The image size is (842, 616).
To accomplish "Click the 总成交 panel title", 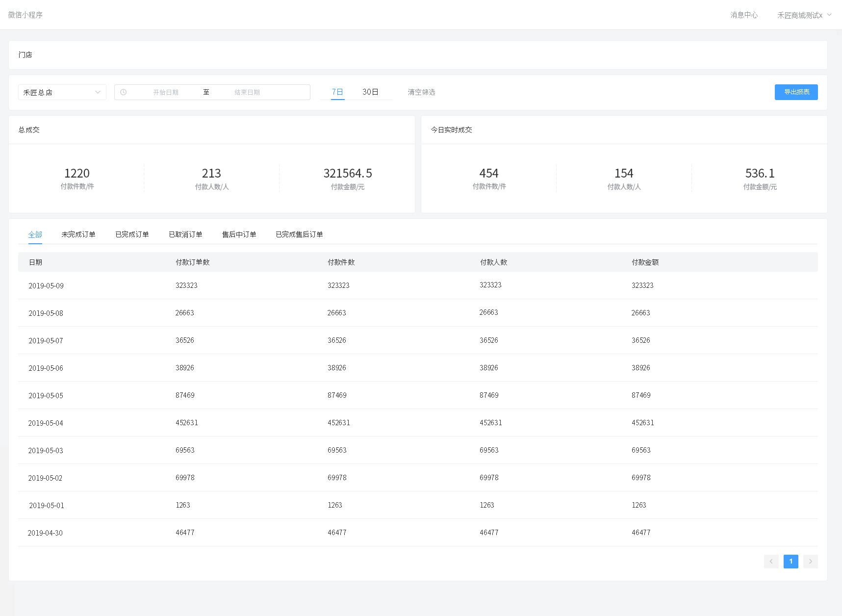I will [29, 130].
